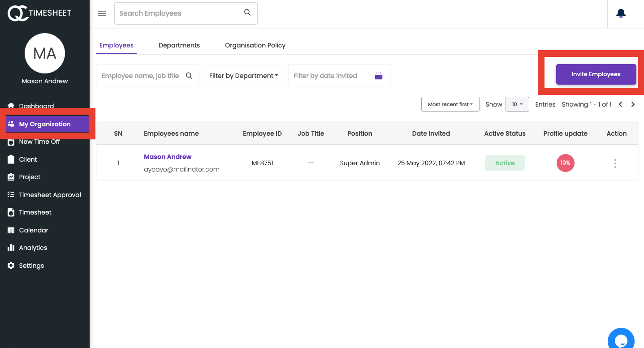Screen dimensions: 644x348
Task: Expand the Show entries count dropdown
Action: point(517,104)
